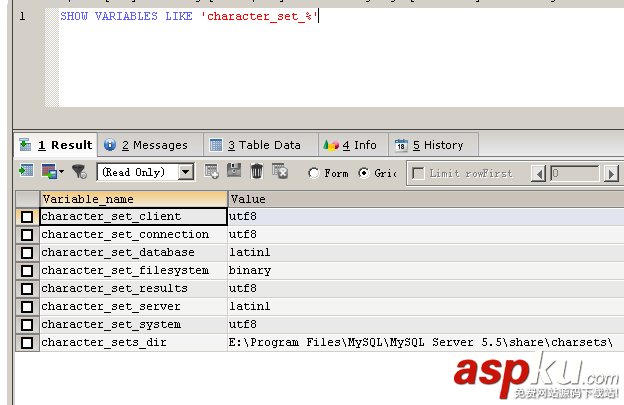Click line number 1 in editor gutter
The width and height of the screenshot is (624, 405).
[22, 16]
